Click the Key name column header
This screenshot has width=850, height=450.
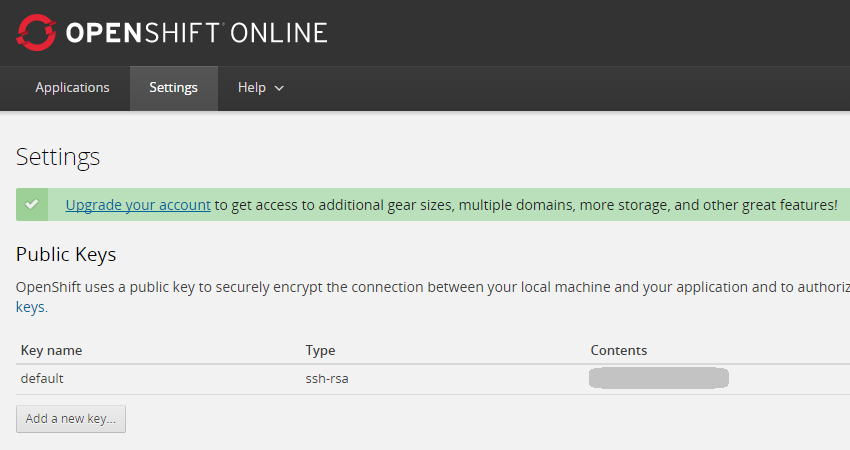pos(51,350)
